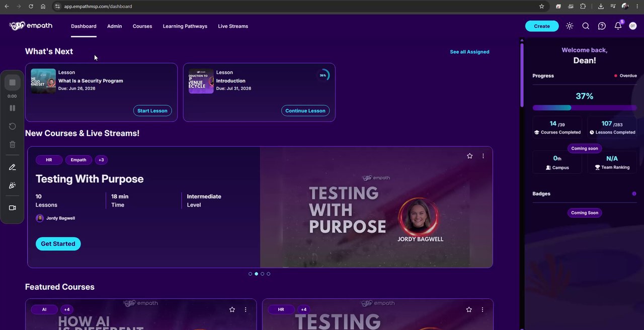The image size is (644, 330).
Task: Click the 36% circular progress on Introduction lesson
Action: [323, 76]
